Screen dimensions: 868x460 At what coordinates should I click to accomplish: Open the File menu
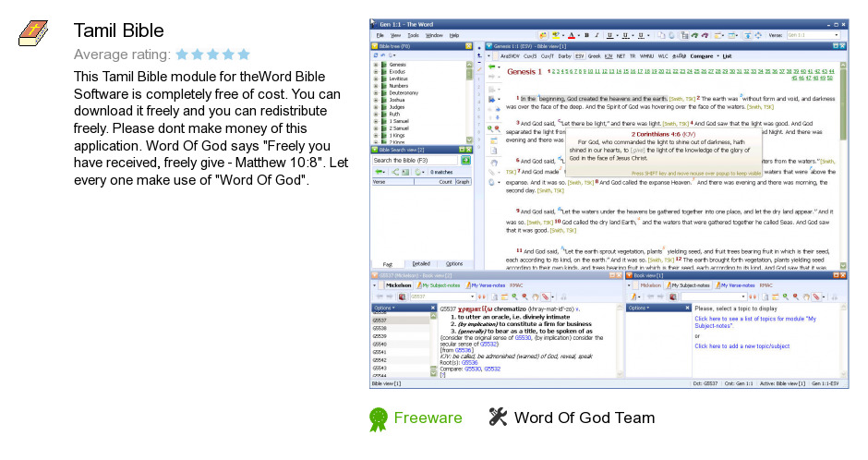[380, 35]
